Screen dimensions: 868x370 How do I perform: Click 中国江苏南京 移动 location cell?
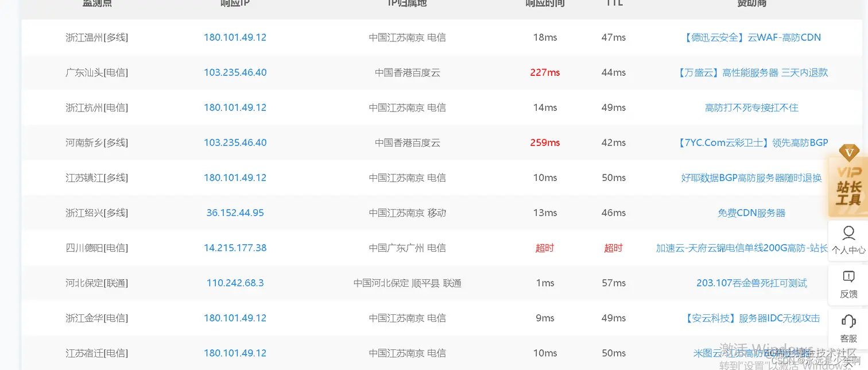[x=408, y=213]
